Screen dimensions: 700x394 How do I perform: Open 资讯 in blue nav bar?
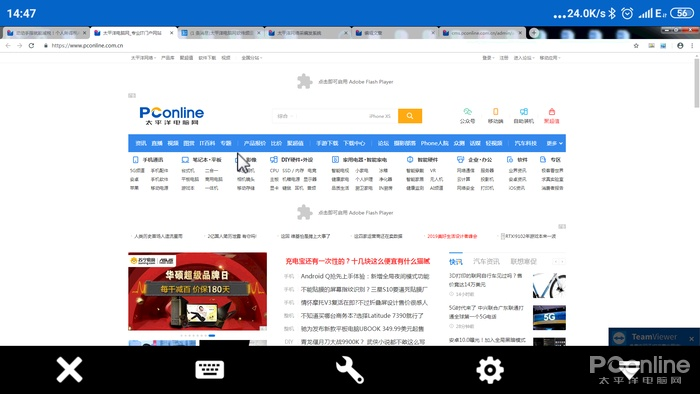141,143
